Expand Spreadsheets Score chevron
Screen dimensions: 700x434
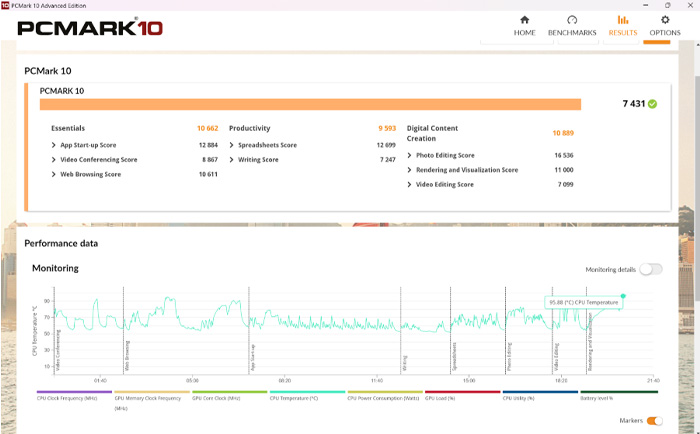(x=231, y=145)
